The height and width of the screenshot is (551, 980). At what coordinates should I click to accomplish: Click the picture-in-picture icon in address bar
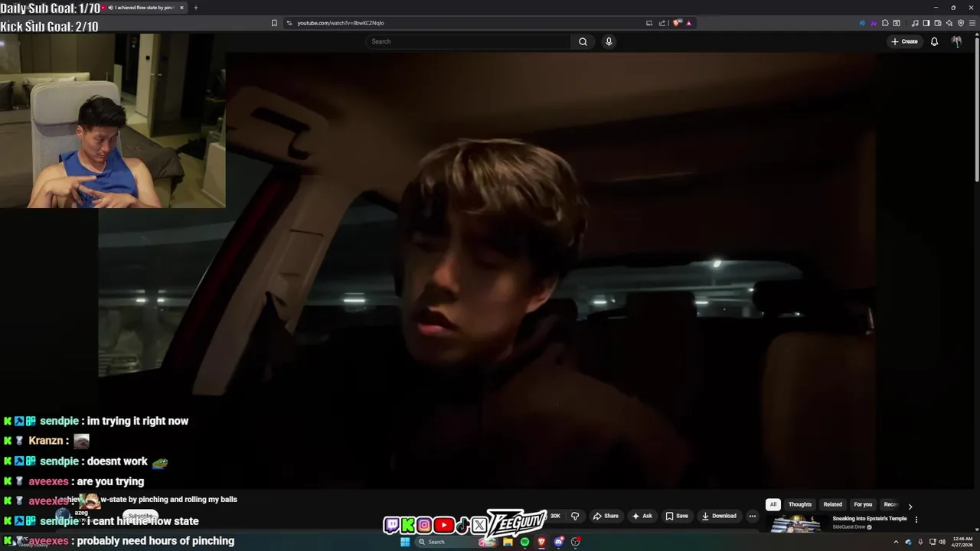click(649, 23)
